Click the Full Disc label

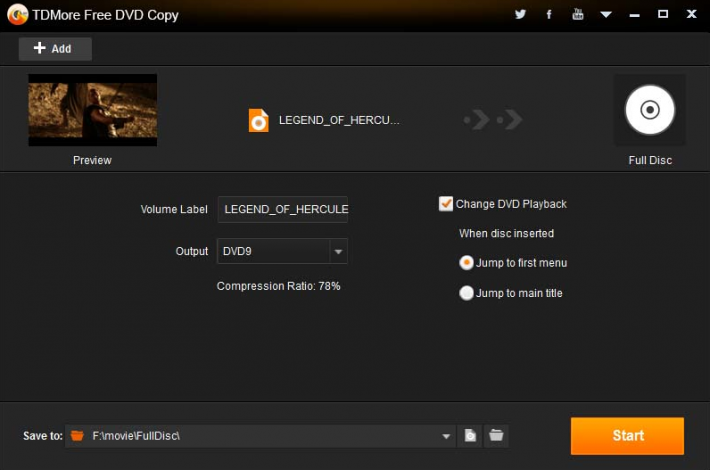[650, 160]
